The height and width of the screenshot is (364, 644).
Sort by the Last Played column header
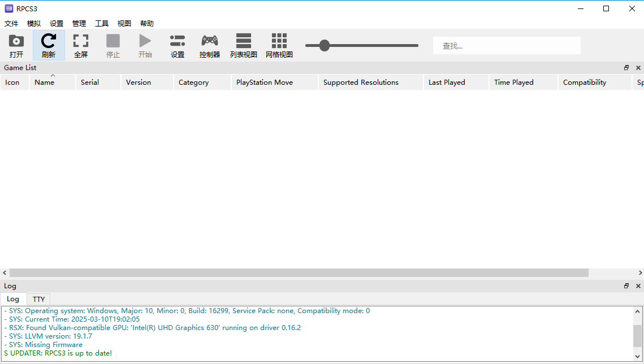pyautogui.click(x=447, y=83)
